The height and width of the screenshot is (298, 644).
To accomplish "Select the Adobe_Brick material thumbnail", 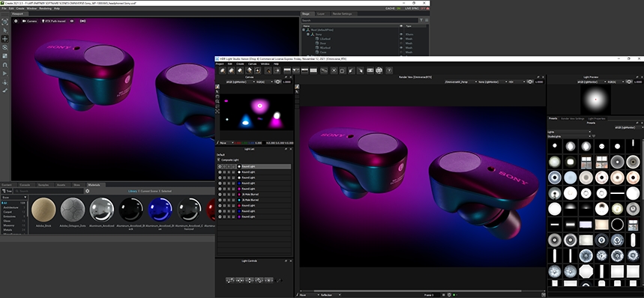I will (x=43, y=210).
